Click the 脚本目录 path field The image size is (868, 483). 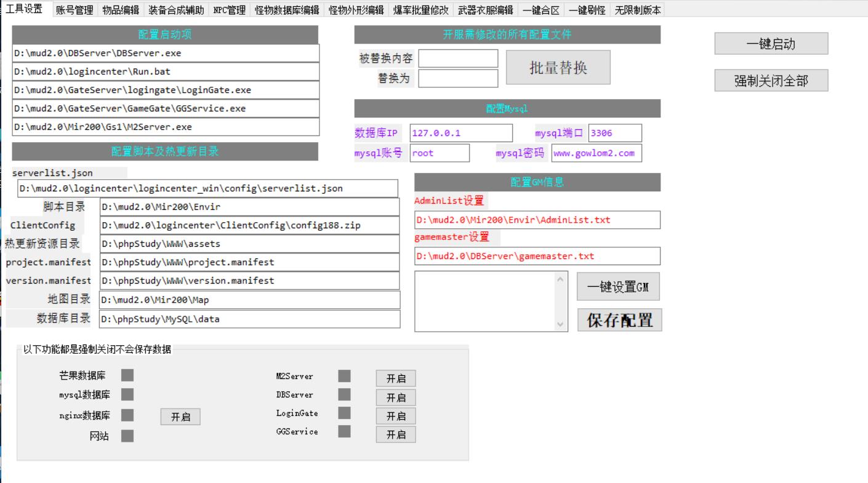(x=249, y=207)
